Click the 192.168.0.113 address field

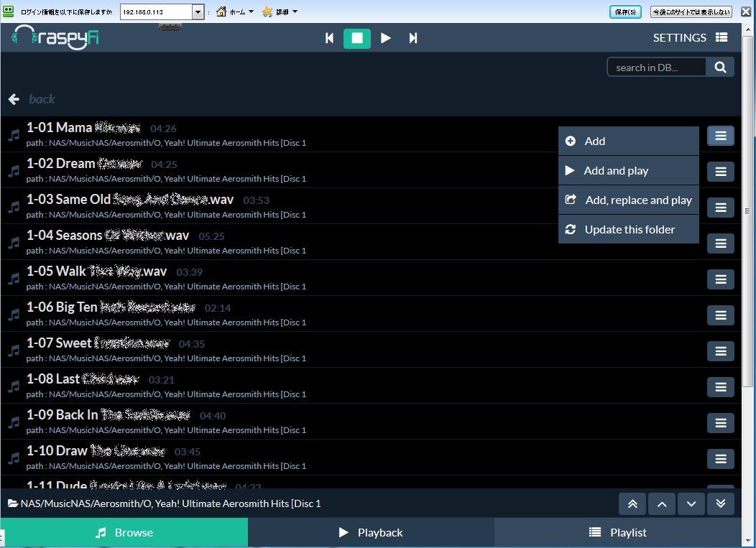[156, 12]
